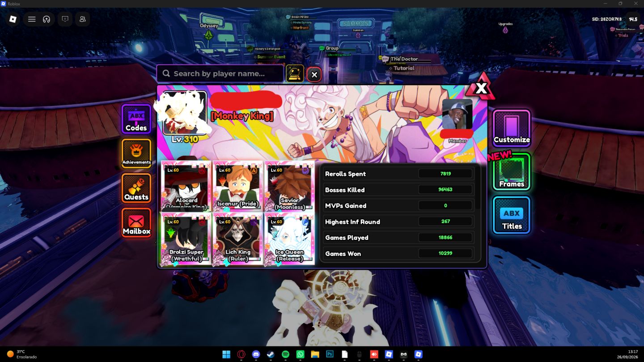644x362 pixels.
Task: Click the Rerolls Spent value 7819
Action: click(x=445, y=174)
